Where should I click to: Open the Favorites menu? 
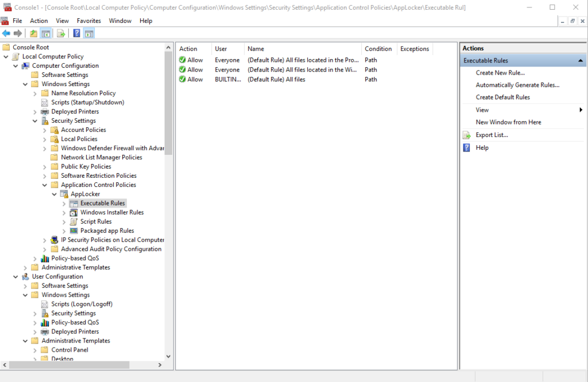point(89,21)
